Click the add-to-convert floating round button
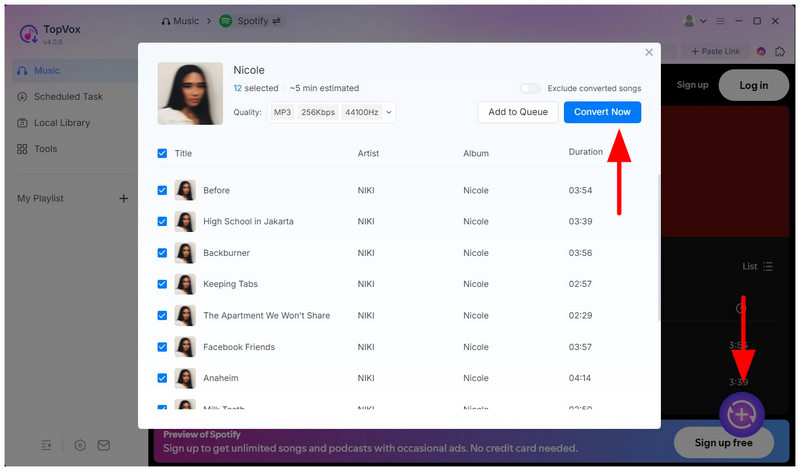The width and height of the screenshot is (800, 471). pos(741,415)
